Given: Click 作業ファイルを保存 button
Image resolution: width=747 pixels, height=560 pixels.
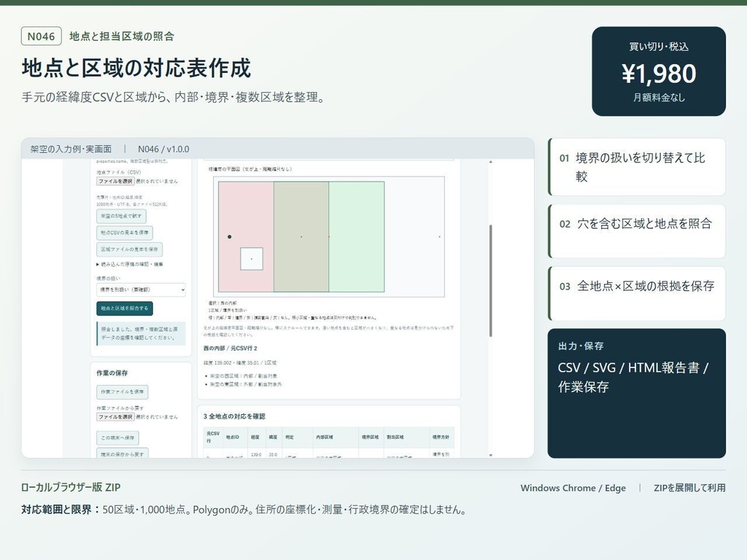Looking at the screenshot, I should [122, 392].
